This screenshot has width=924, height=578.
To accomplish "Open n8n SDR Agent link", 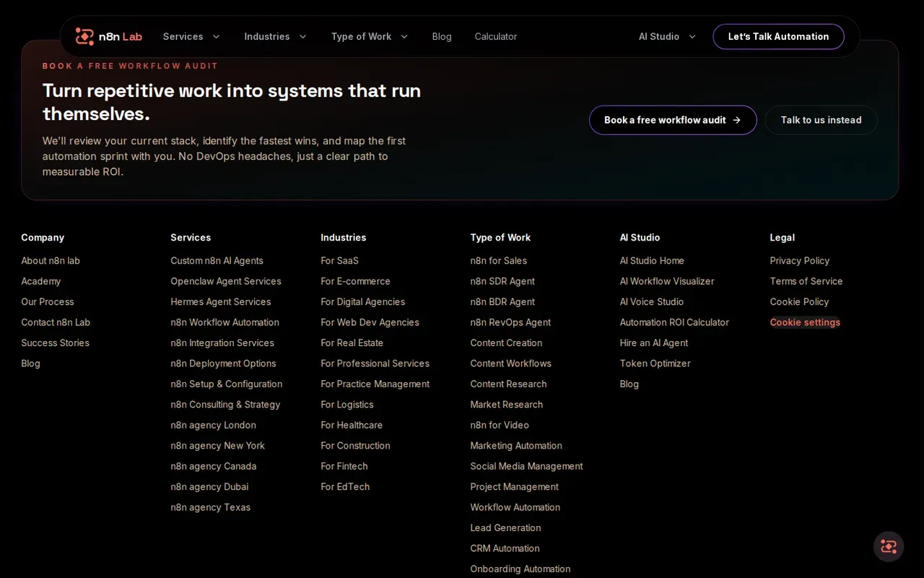I will [x=502, y=281].
